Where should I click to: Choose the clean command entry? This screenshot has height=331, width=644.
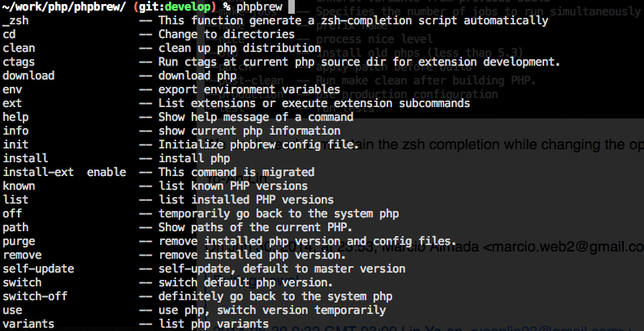click(19, 48)
